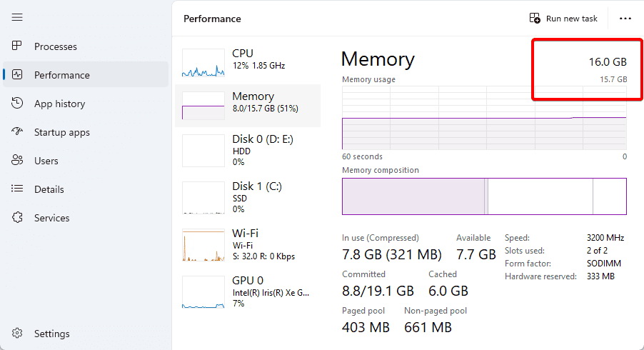Click the Memory usage graph
Viewport: 644px width, 350px height.
(x=484, y=118)
